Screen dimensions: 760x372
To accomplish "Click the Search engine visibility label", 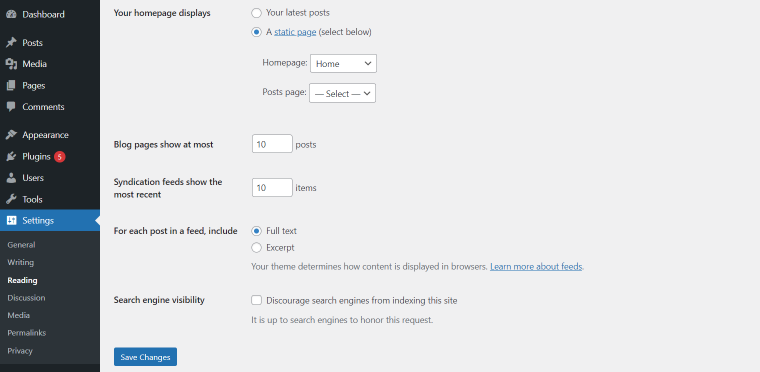I will [x=159, y=300].
